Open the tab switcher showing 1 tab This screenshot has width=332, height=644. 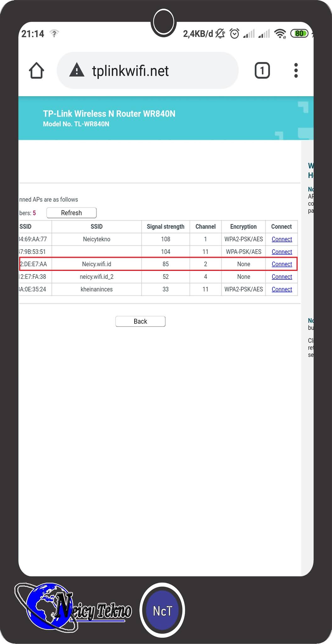click(x=262, y=70)
